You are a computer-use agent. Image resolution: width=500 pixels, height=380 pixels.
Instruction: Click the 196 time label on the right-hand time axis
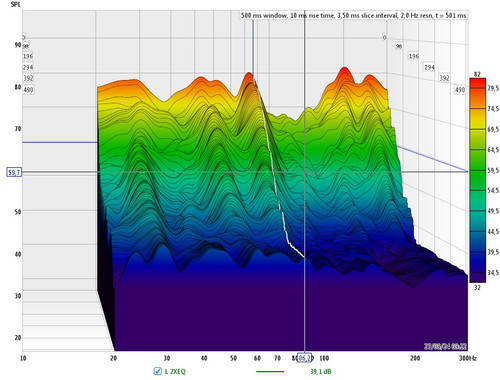click(414, 56)
